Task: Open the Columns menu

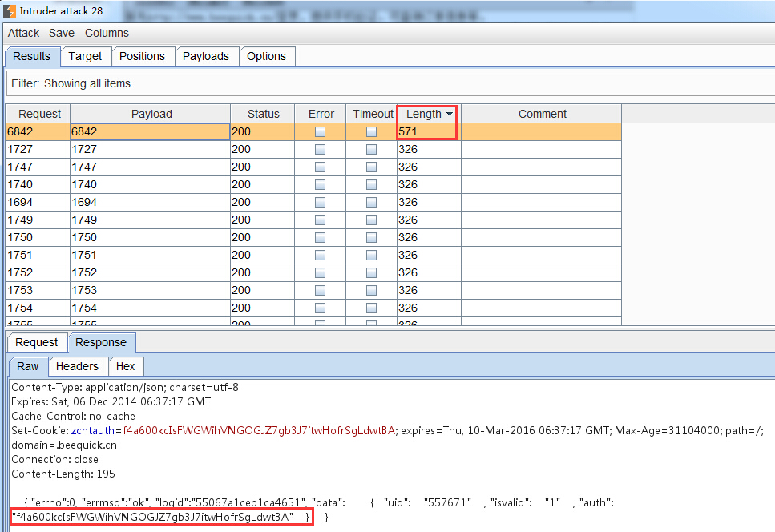Action: 107,33
